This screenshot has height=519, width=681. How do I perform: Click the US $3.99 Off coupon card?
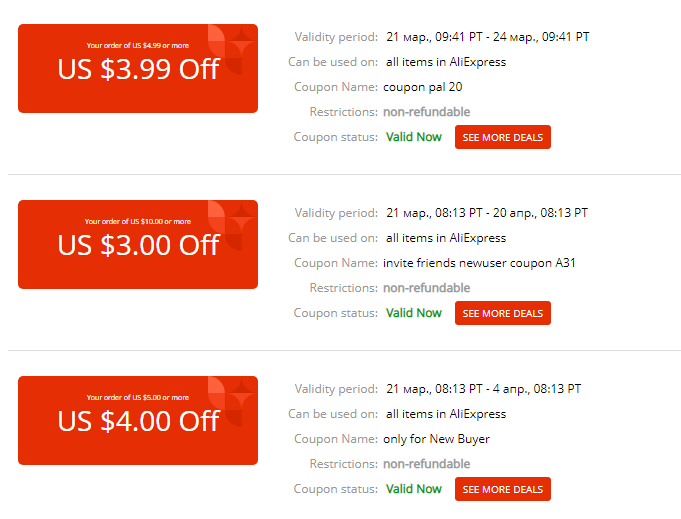138,69
